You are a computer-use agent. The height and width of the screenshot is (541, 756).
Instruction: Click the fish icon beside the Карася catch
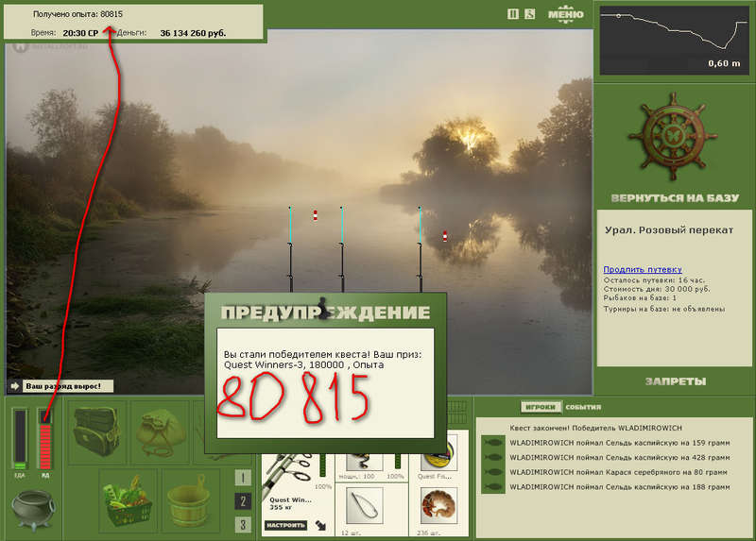[x=493, y=472]
